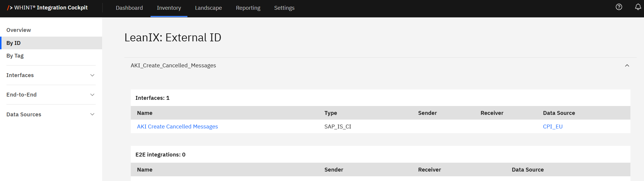Open the AKI Create Cancelled Messages link
Screen dimensions: 644x181
(x=177, y=127)
